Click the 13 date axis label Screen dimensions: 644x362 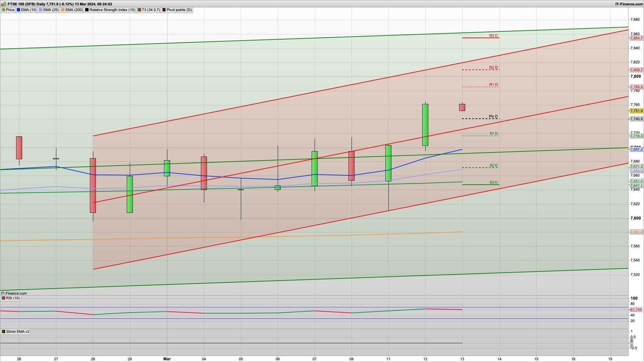(462, 359)
